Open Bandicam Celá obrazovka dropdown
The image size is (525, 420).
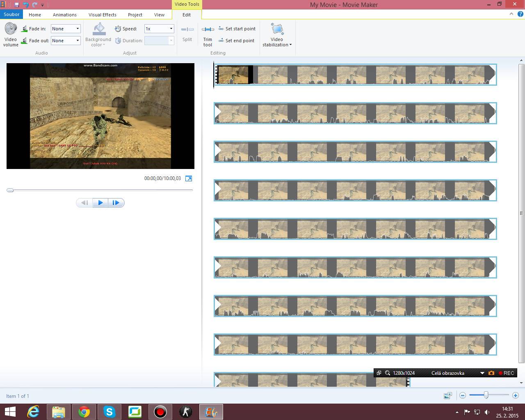482,373
